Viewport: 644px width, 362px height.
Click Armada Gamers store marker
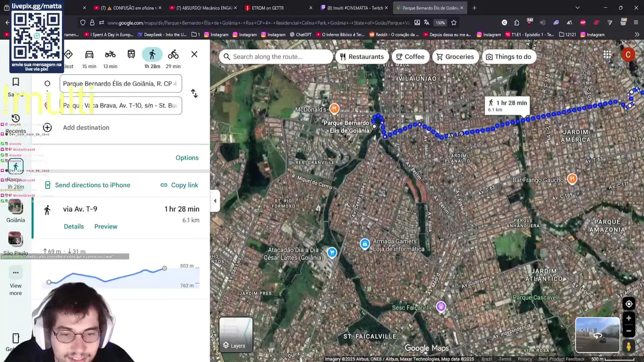coord(365,244)
